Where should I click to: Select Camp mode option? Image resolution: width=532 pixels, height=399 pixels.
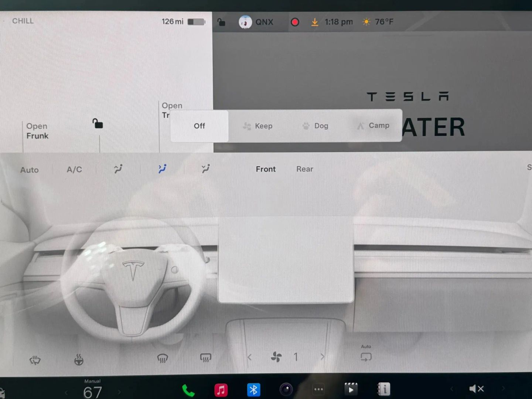click(374, 126)
